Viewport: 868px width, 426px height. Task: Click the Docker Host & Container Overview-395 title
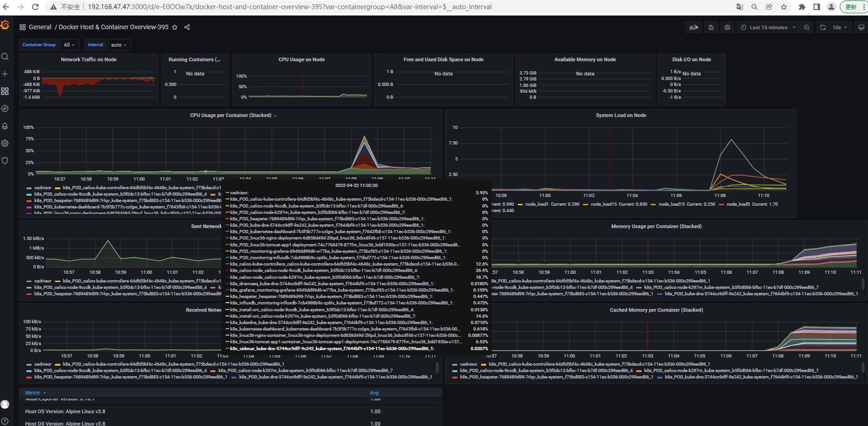pos(113,27)
